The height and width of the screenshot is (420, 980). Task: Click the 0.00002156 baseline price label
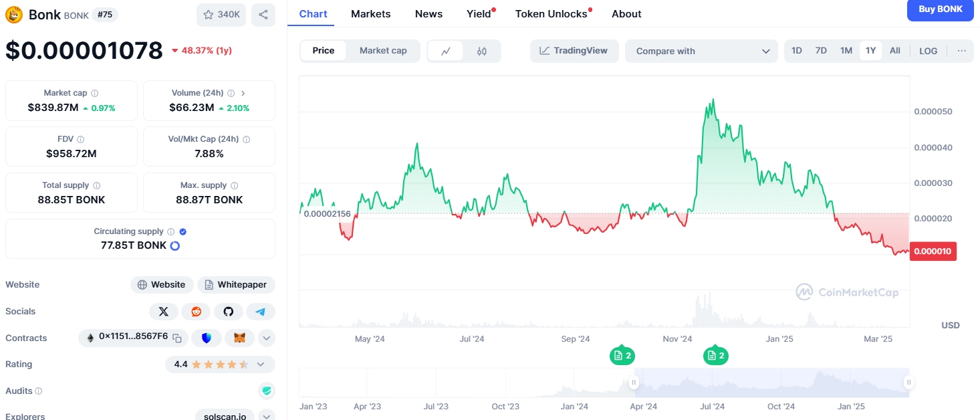coord(327,213)
